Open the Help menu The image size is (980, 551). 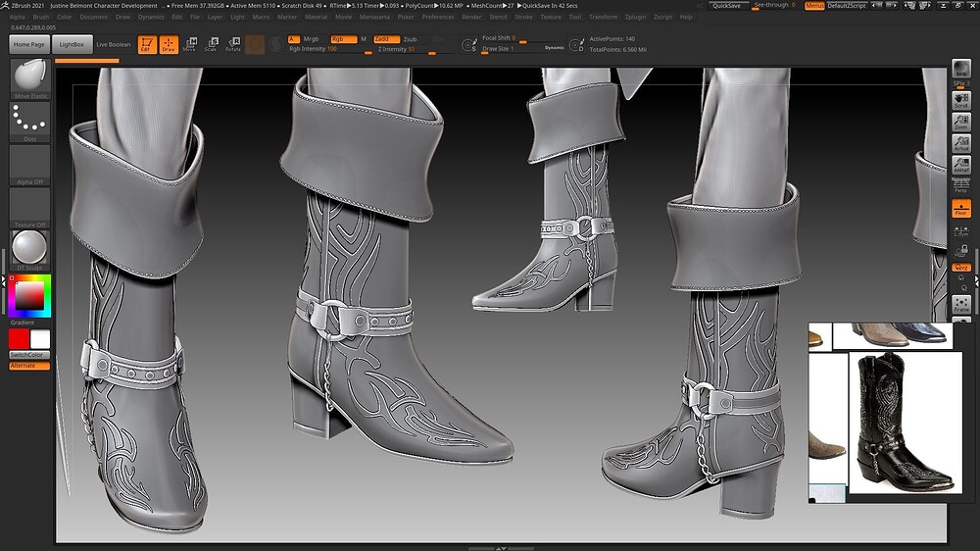point(686,17)
